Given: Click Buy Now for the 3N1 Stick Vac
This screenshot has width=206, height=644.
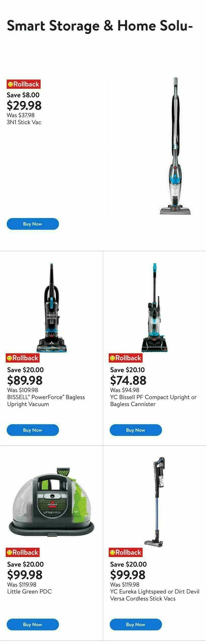Looking at the screenshot, I should coord(33,224).
